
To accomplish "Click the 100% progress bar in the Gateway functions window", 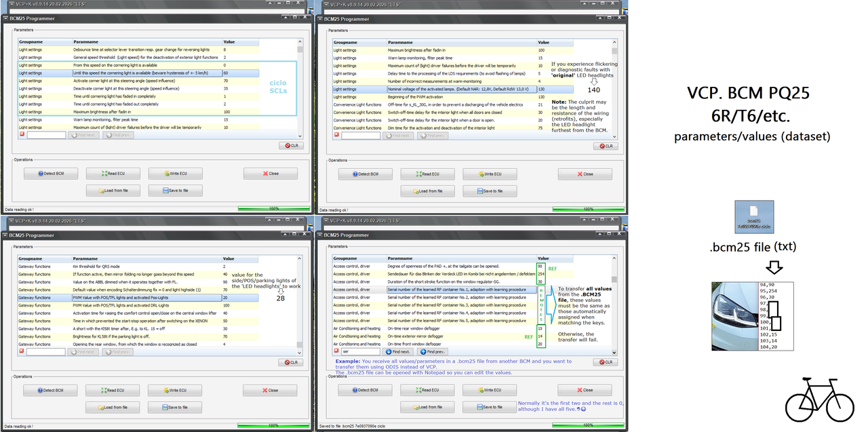I will (274, 425).
